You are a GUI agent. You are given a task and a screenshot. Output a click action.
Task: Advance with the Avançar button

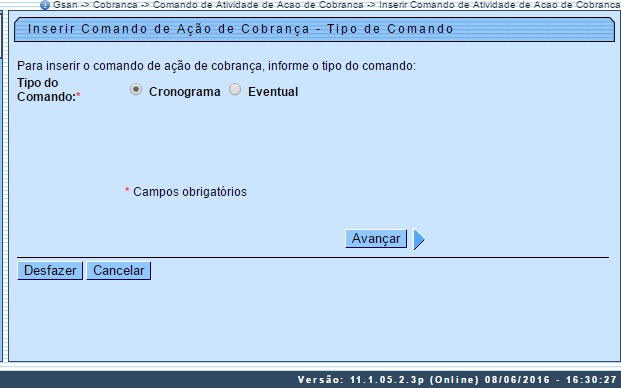tap(376, 239)
